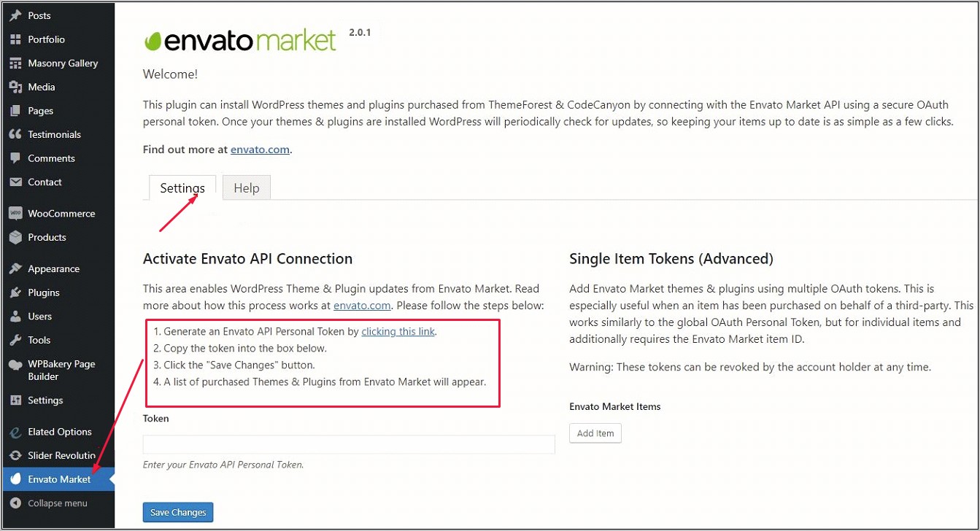Select Envato Market in sidebar
The height and width of the screenshot is (531, 980).
point(58,479)
